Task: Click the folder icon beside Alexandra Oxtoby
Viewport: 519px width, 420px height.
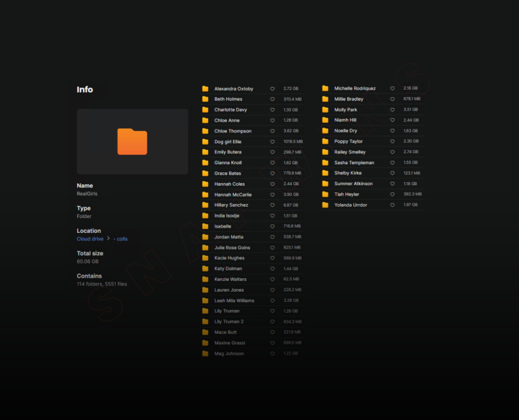Action: click(205, 88)
